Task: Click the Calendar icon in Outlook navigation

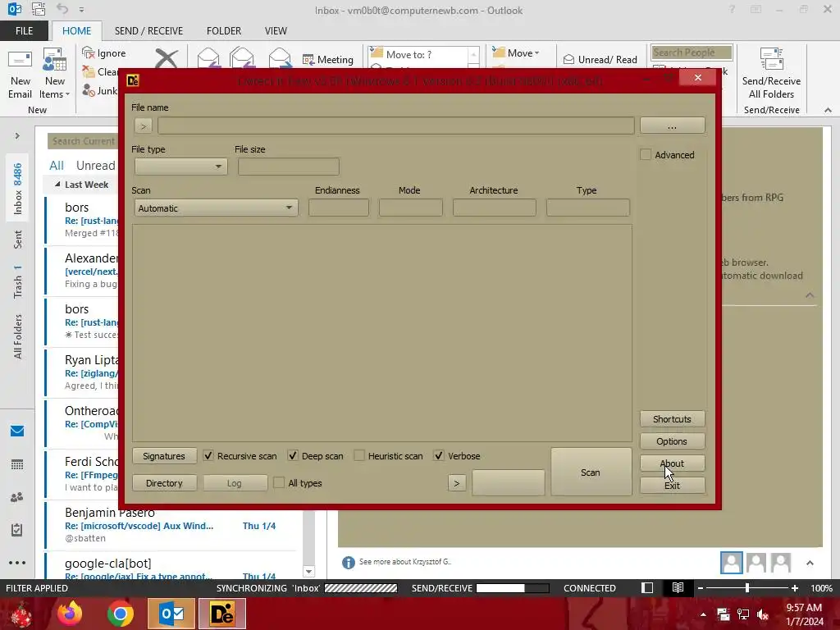Action: click(x=17, y=464)
